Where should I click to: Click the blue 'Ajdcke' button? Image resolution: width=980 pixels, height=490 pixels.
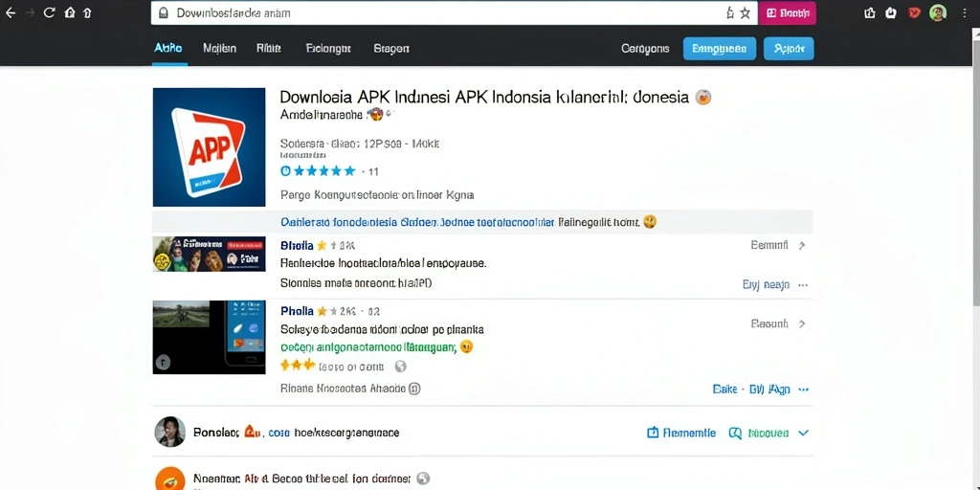point(789,48)
